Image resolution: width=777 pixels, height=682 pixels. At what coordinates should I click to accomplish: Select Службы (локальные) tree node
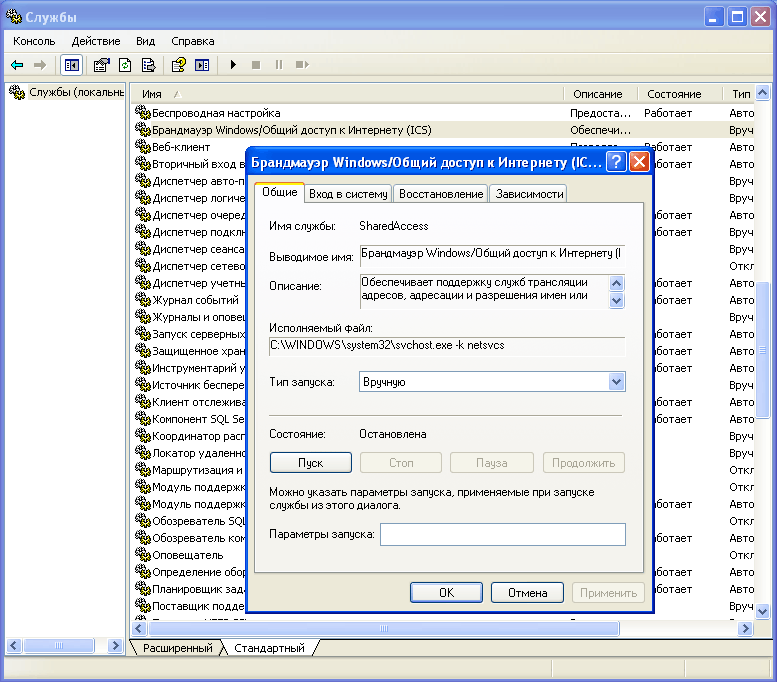point(76,92)
